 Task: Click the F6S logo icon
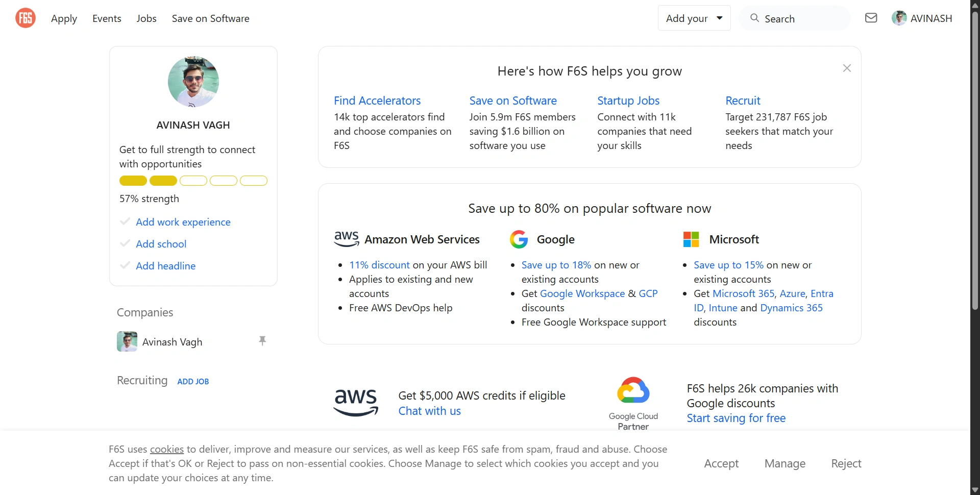click(26, 18)
